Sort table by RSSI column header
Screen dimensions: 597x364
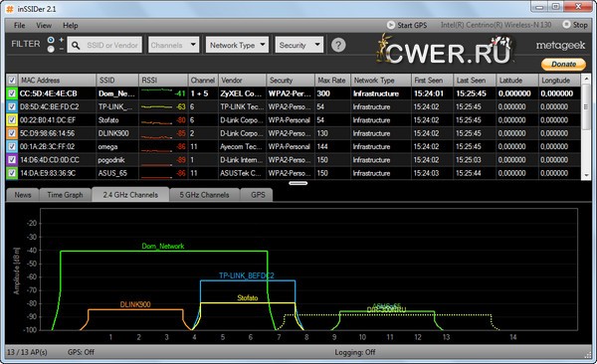(x=163, y=81)
